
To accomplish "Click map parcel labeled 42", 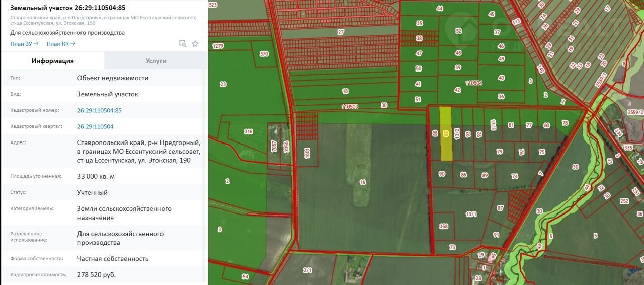I will click(x=457, y=90).
